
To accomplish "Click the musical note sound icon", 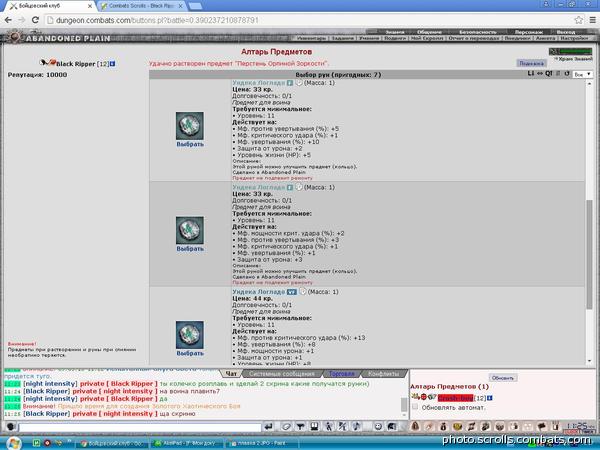I will tap(356, 426).
